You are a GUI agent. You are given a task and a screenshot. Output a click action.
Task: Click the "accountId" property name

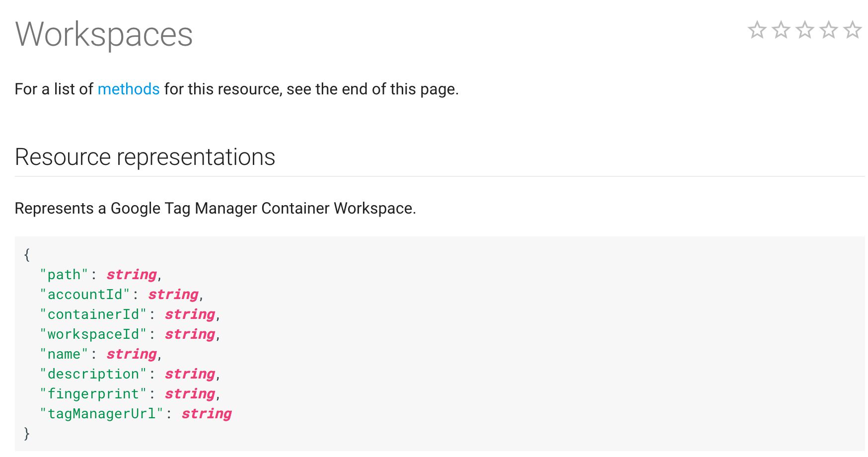click(x=85, y=295)
